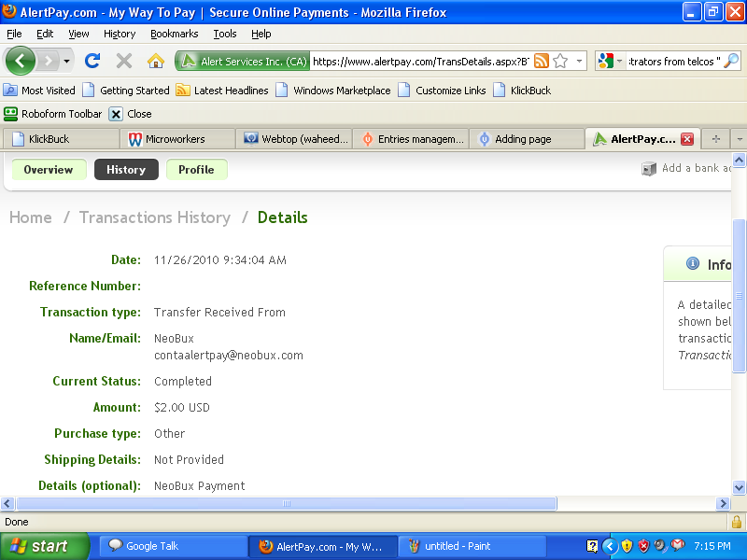Viewport: 747px width, 560px height.
Task: Click the search magnifier icon
Action: point(731,61)
